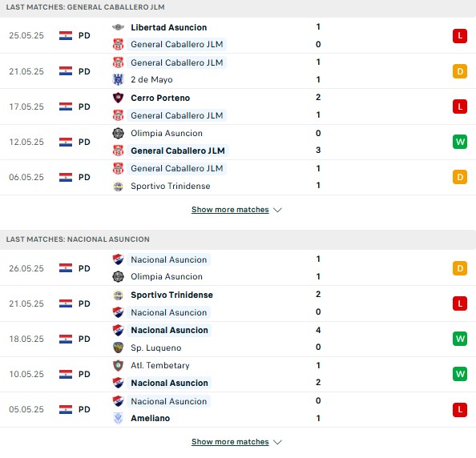Screen dimensions: 476x458
Task: Click the Sp. Luqueno club crest
Action: pyautogui.click(x=118, y=348)
